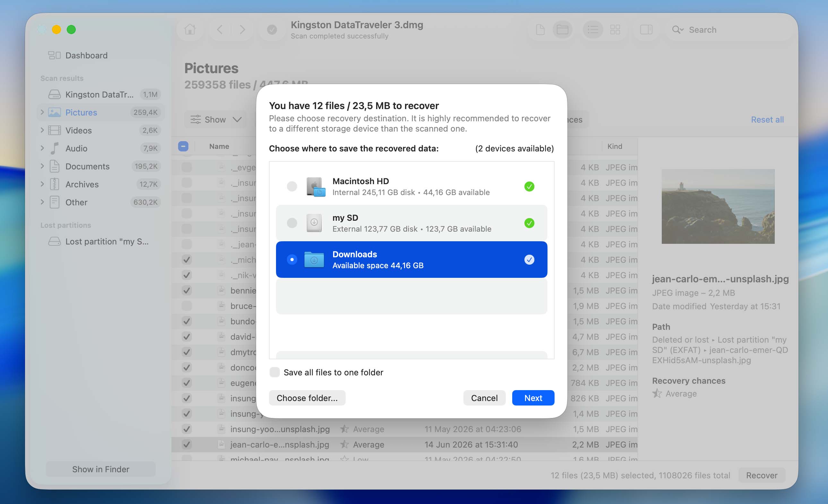Click Show in Finder button
Viewport: 828px width, 504px height.
(x=100, y=469)
